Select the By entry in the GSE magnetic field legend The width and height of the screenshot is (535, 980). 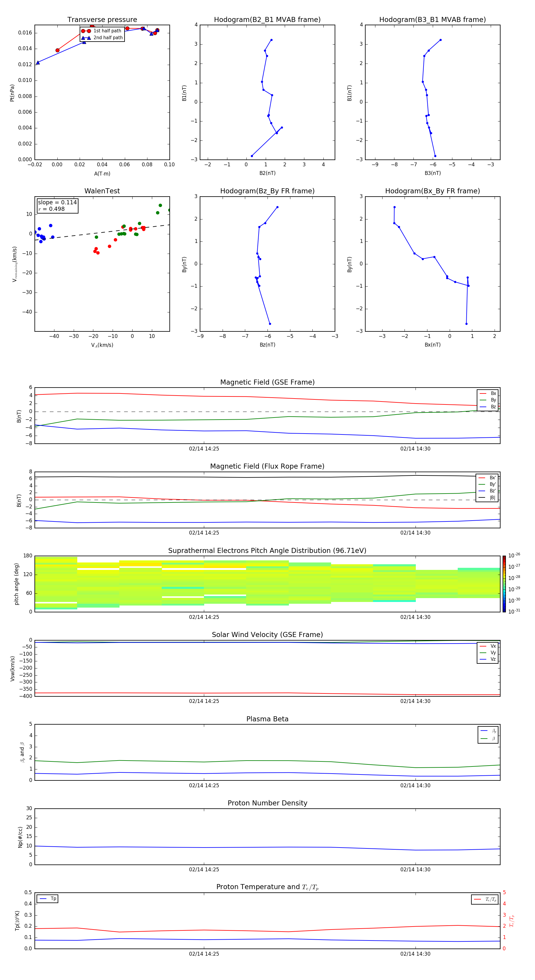(x=488, y=400)
